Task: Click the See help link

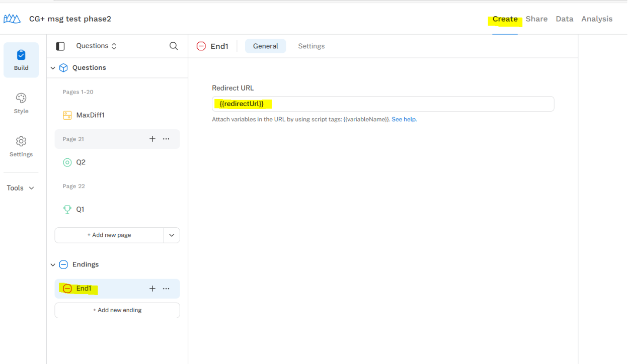Action: pyautogui.click(x=404, y=119)
